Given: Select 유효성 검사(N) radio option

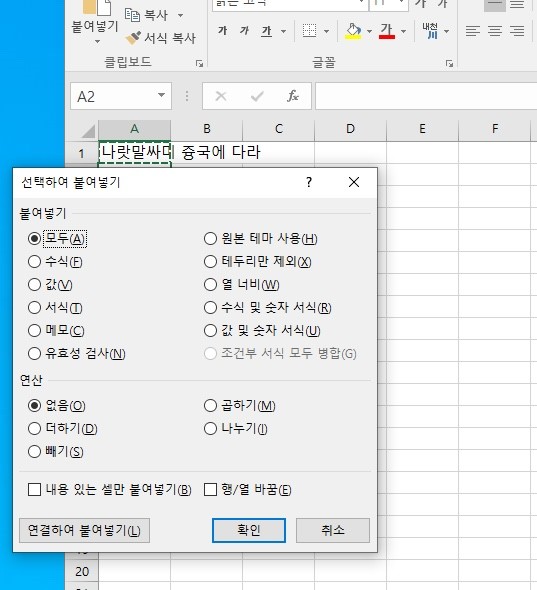Looking at the screenshot, I should coord(77,354).
